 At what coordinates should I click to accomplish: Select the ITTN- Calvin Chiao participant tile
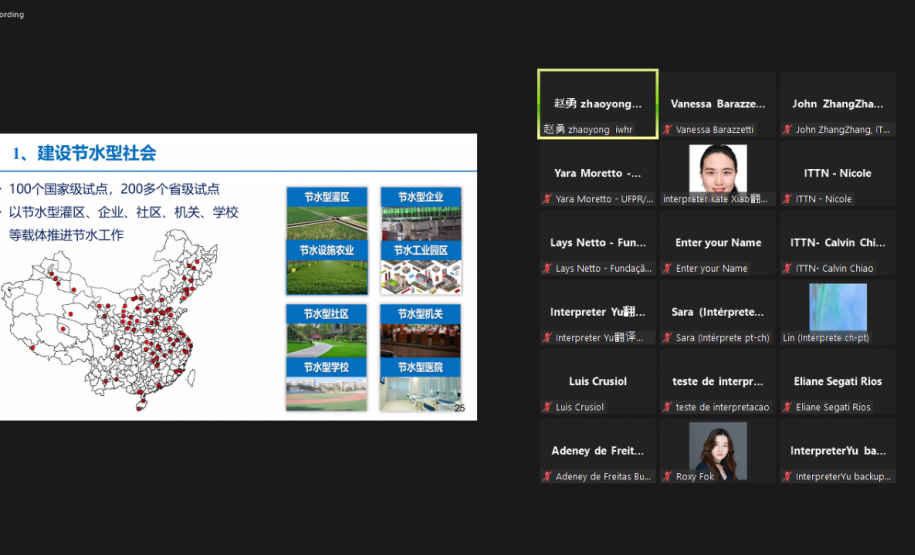[x=837, y=243]
